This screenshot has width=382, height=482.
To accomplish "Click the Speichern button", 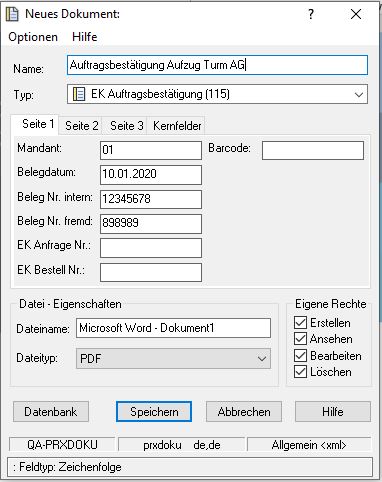I will pos(154,412).
